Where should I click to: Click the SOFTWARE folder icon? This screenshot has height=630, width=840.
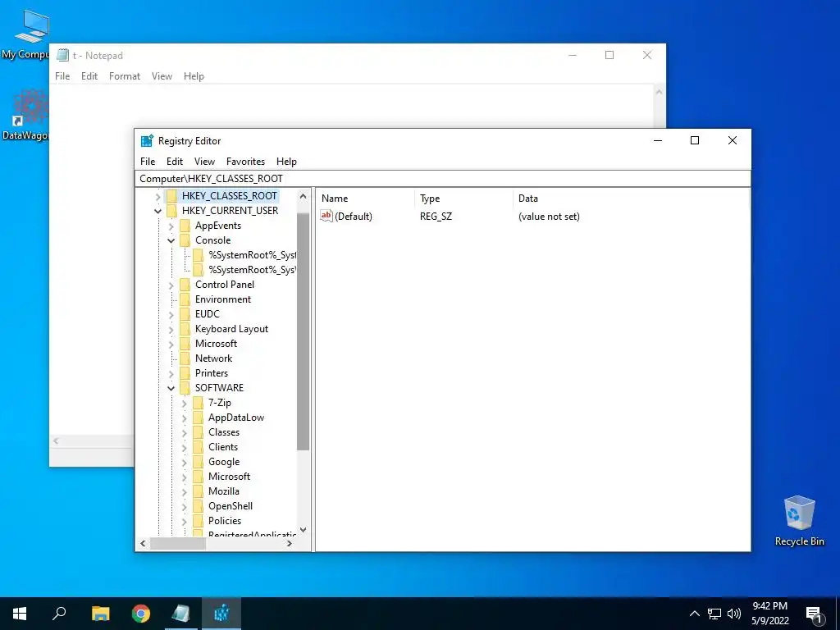[185, 388]
